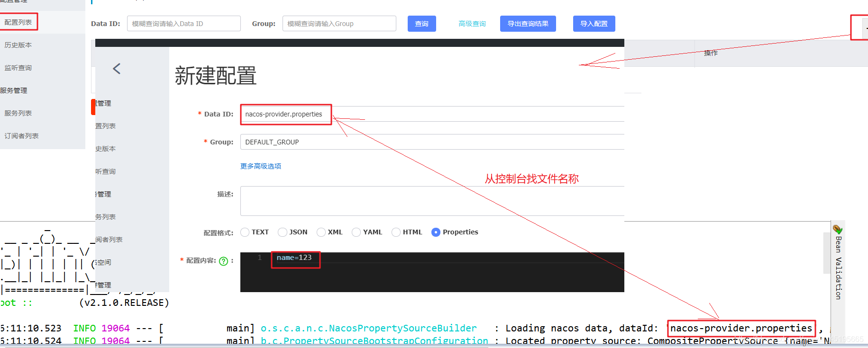Select the YAML format radio button
Viewport: 868px width, 348px height.
pos(356,232)
